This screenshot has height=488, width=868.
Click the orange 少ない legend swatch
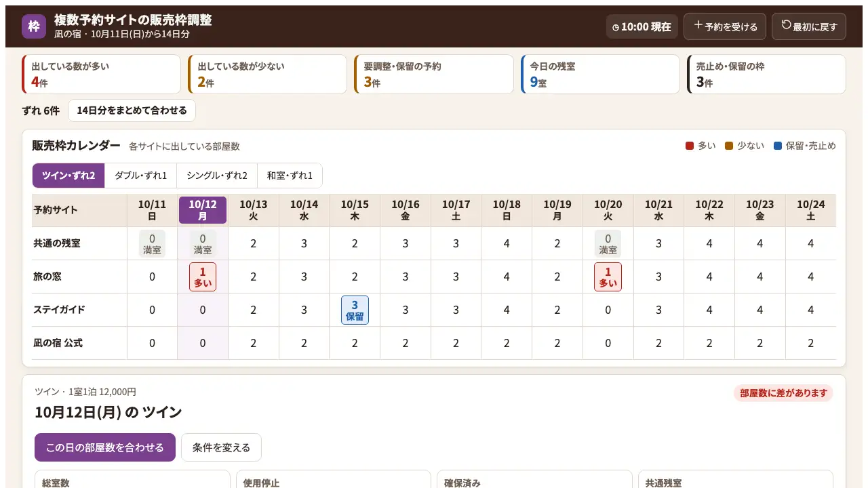pos(729,146)
